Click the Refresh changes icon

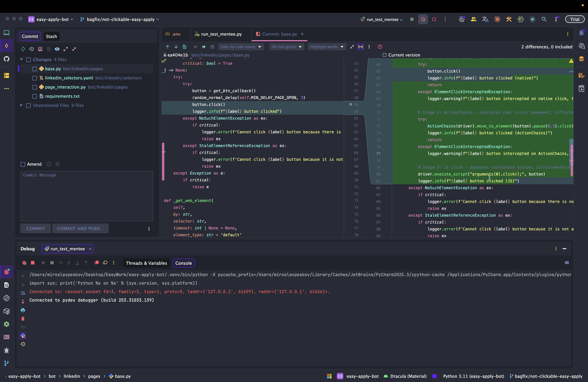23,49
